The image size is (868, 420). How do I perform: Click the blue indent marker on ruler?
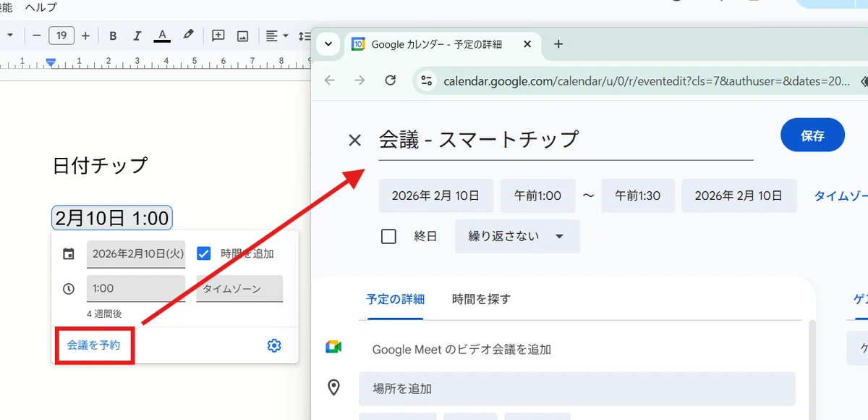point(51,62)
